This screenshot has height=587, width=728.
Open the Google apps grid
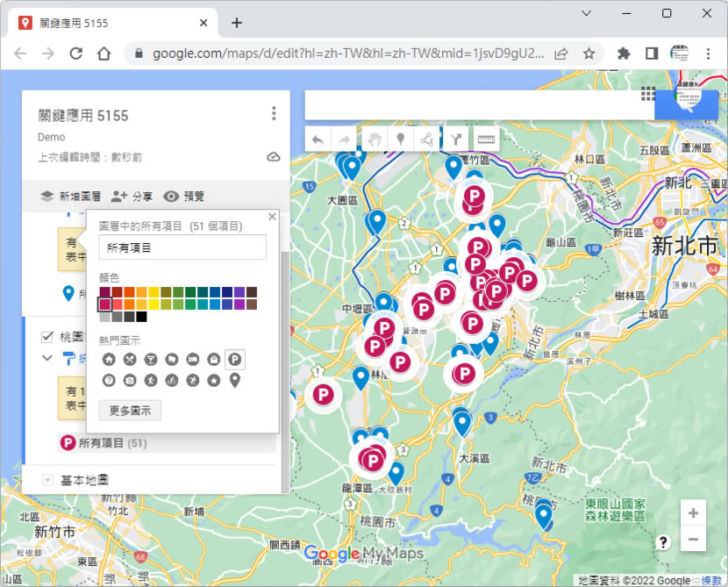point(647,94)
